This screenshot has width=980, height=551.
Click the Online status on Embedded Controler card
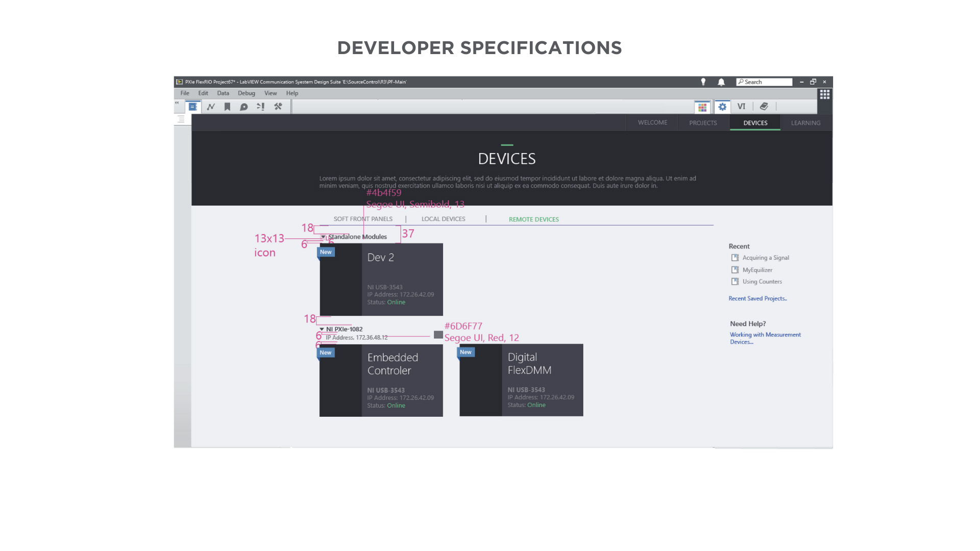point(396,406)
